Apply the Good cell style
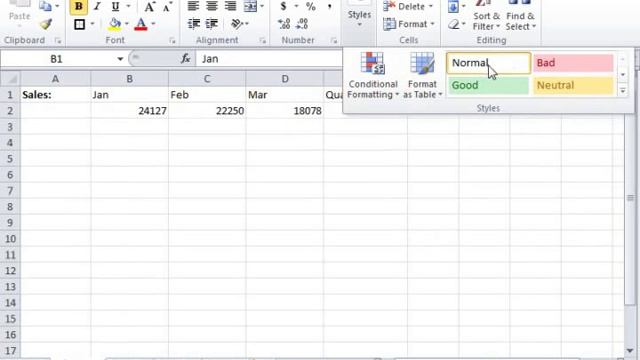 tap(488, 85)
